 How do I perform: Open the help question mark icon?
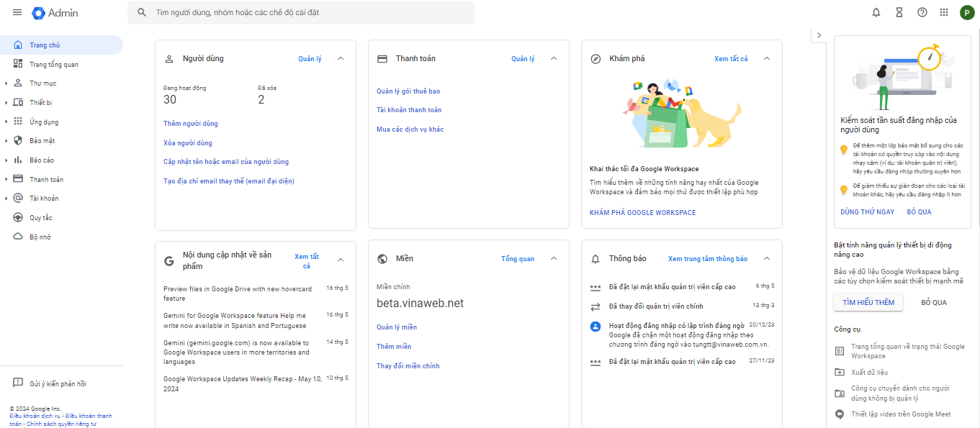[922, 12]
